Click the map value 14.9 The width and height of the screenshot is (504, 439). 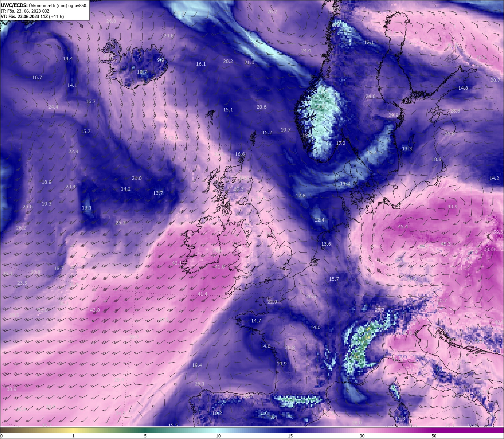282,363
